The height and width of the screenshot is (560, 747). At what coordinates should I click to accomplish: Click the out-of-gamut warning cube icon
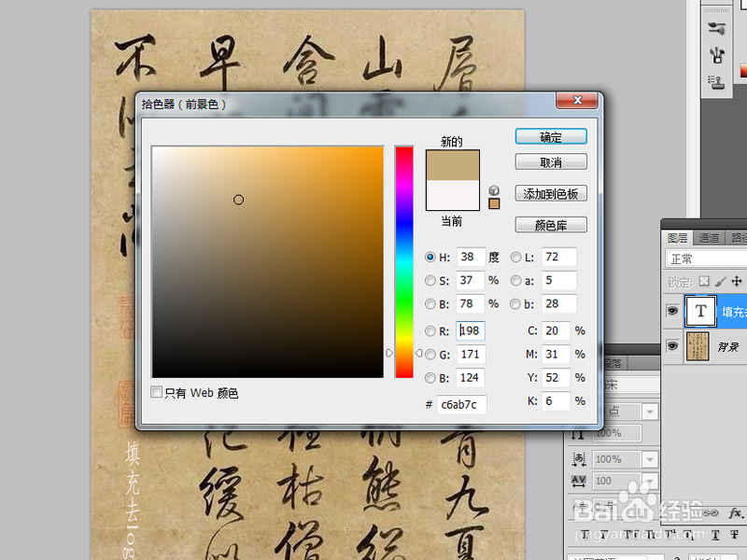[x=494, y=190]
